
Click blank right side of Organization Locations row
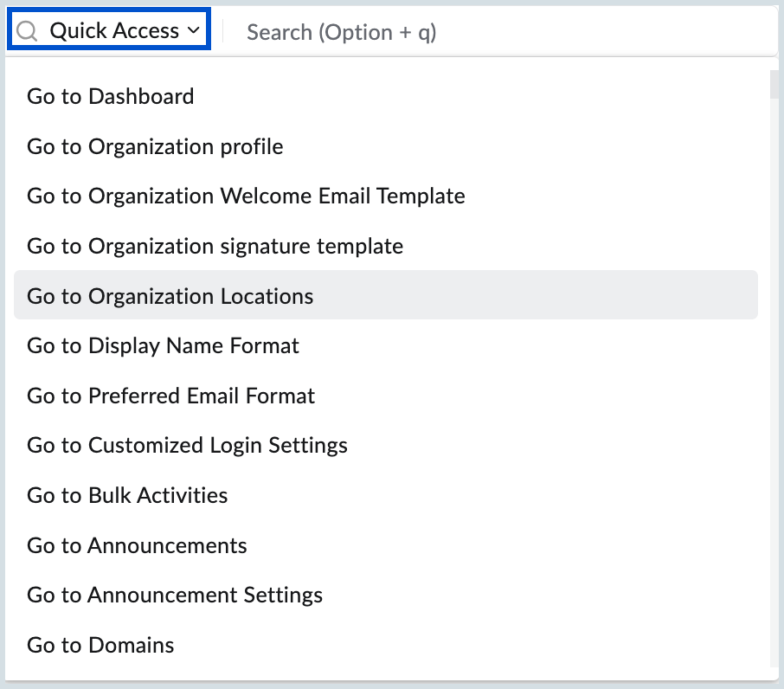(x=606, y=296)
